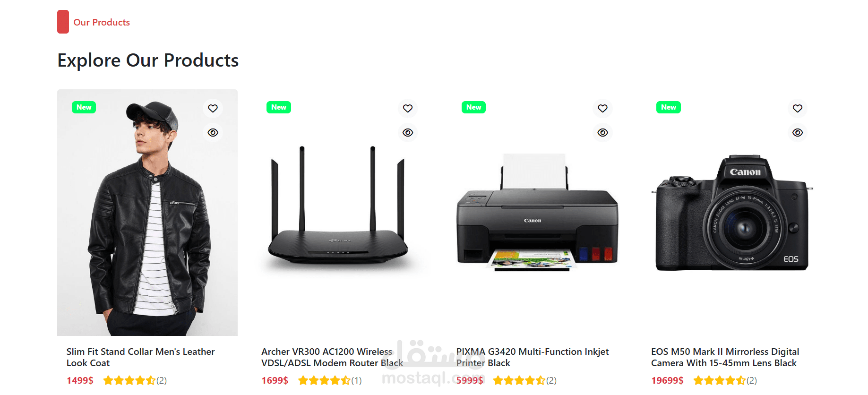The width and height of the screenshot is (868, 395).
Task: Click star rating of EOS camera
Action: (719, 380)
